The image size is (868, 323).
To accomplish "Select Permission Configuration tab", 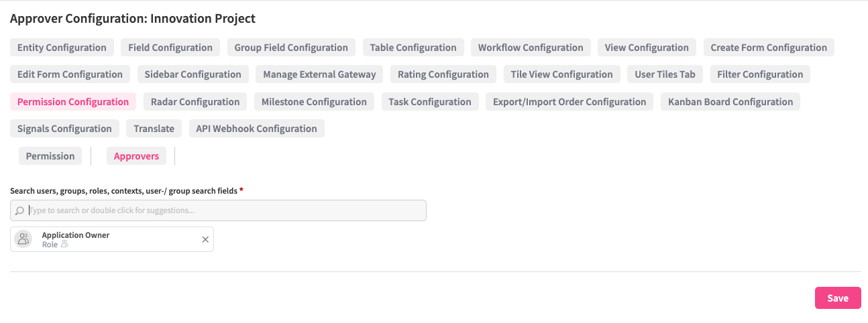I will pyautogui.click(x=73, y=102).
